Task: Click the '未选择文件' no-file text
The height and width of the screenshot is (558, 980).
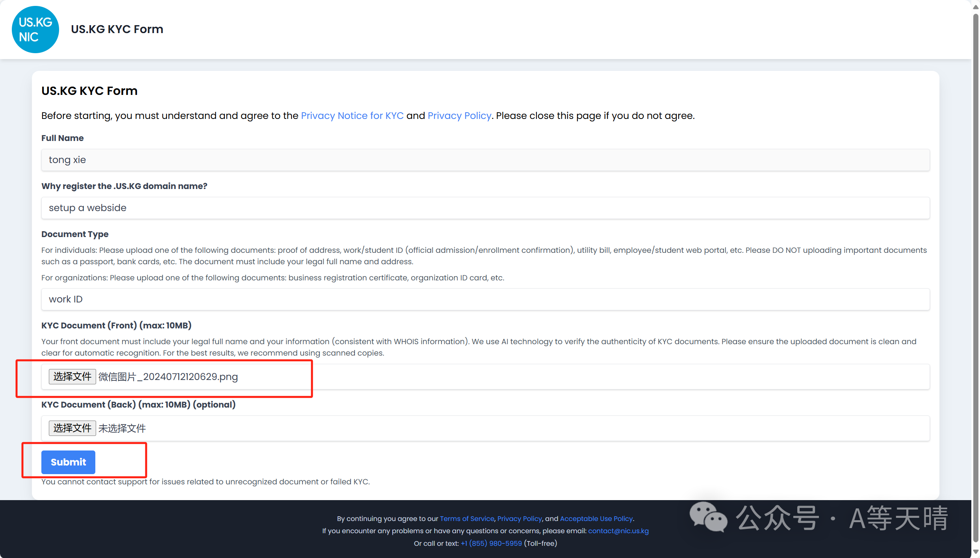Action: point(122,428)
